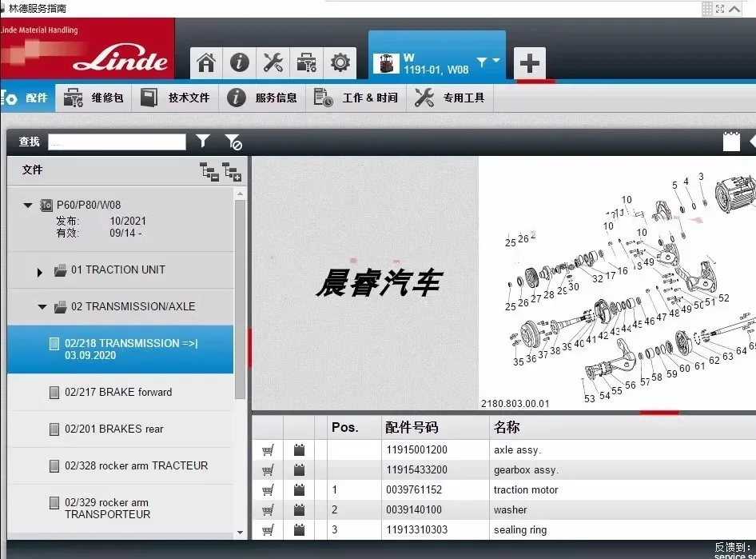Open the notepad icon in search bar
The height and width of the screenshot is (559, 756).
tap(731, 142)
